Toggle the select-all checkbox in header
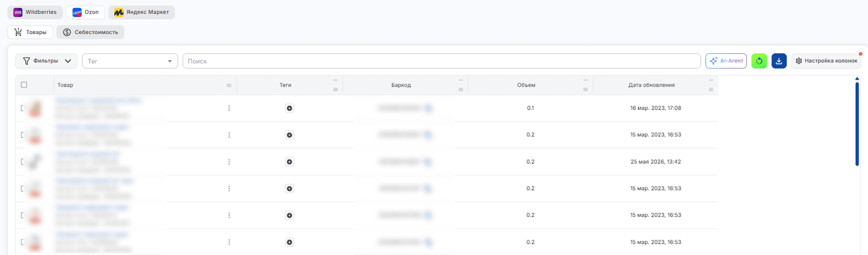 (x=24, y=85)
